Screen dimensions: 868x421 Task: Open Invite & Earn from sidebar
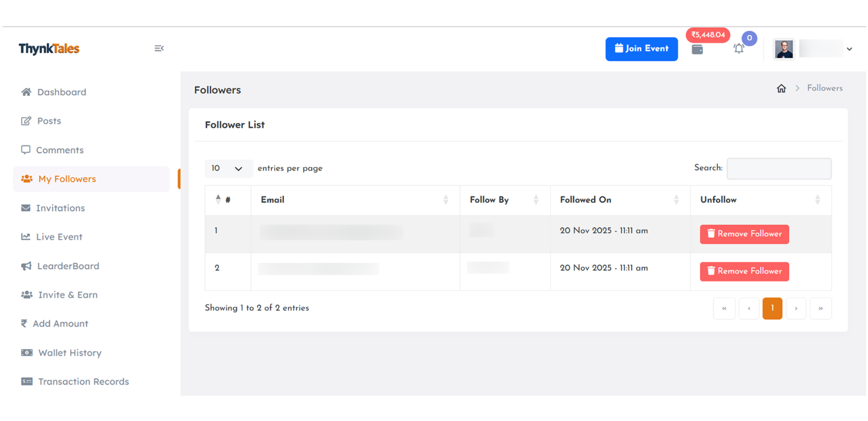click(68, 295)
